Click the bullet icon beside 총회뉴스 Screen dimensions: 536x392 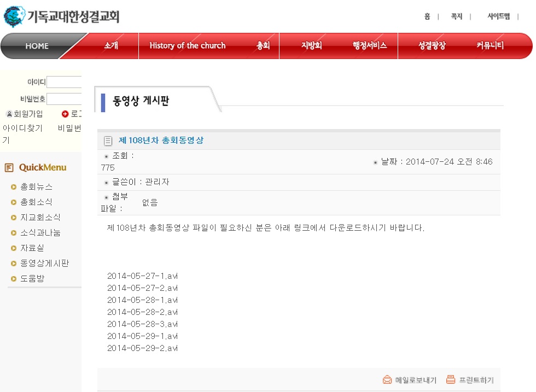point(14,187)
